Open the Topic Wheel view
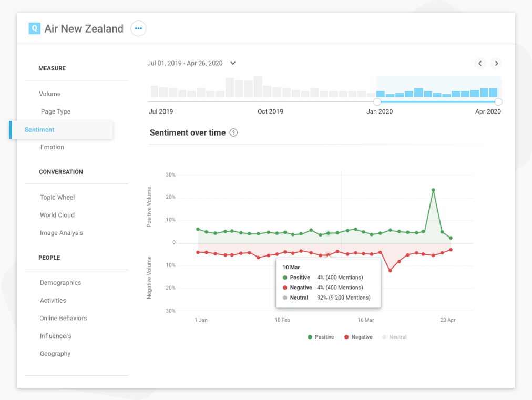Image resolution: width=532 pixels, height=400 pixels. tap(57, 197)
